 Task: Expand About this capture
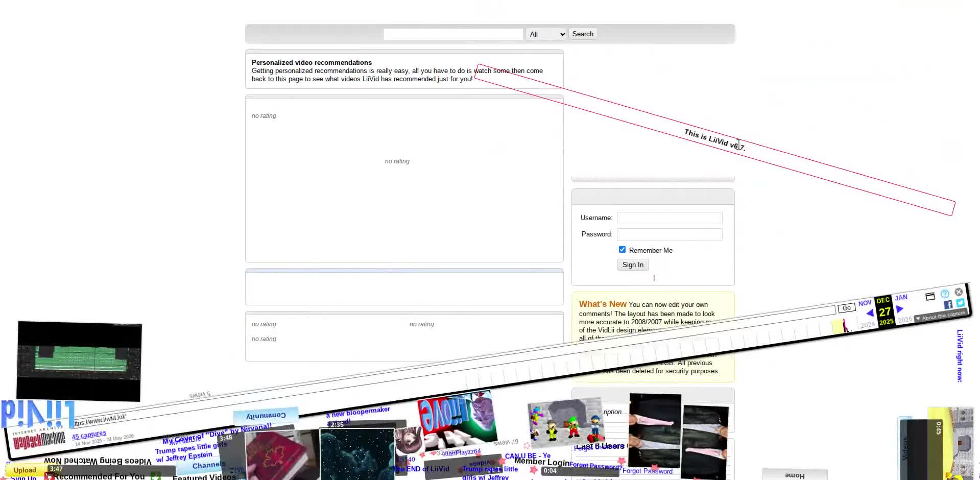tap(940, 316)
